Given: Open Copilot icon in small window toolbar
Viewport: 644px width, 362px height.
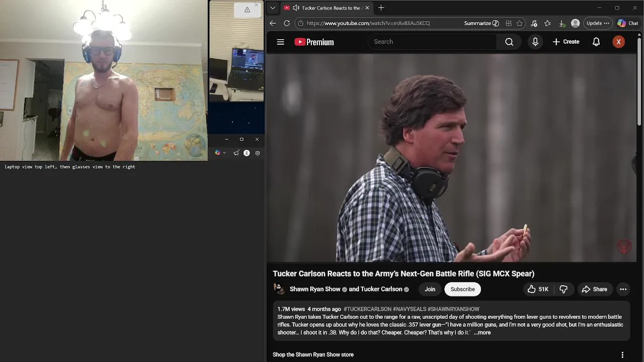Looking at the screenshot, I should (217, 153).
